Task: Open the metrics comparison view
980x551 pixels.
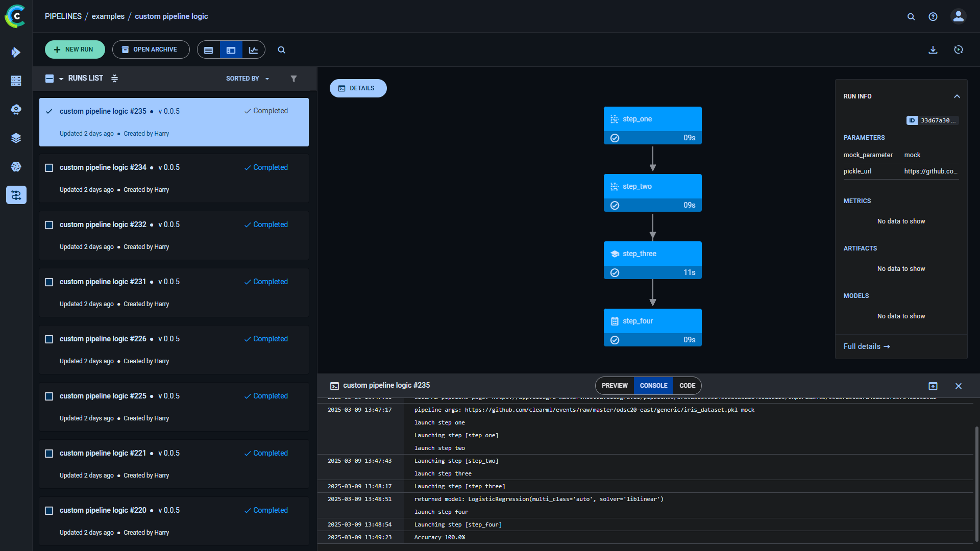Action: (x=254, y=49)
